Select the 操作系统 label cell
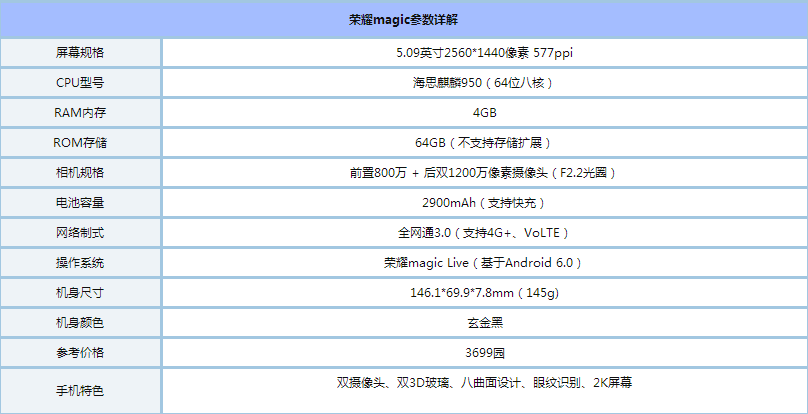The image size is (808, 414). (80, 262)
